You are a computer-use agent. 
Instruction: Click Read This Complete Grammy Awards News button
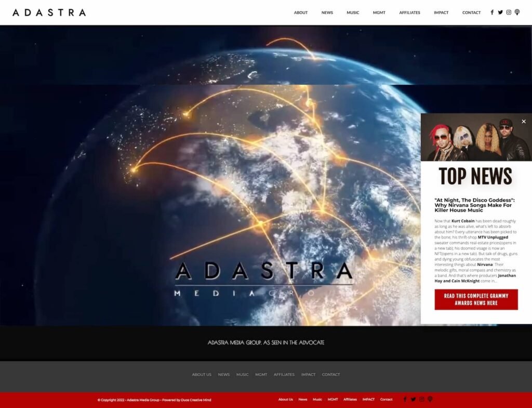(476, 299)
